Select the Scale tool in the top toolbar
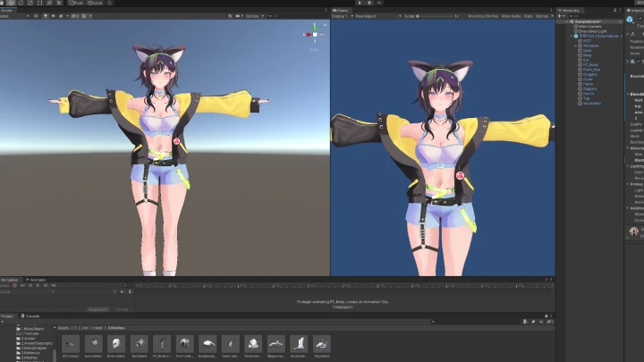 click(x=30, y=3)
